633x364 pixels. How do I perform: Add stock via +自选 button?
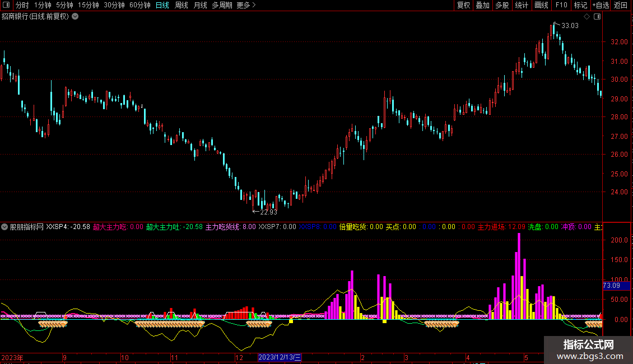[x=601, y=6]
